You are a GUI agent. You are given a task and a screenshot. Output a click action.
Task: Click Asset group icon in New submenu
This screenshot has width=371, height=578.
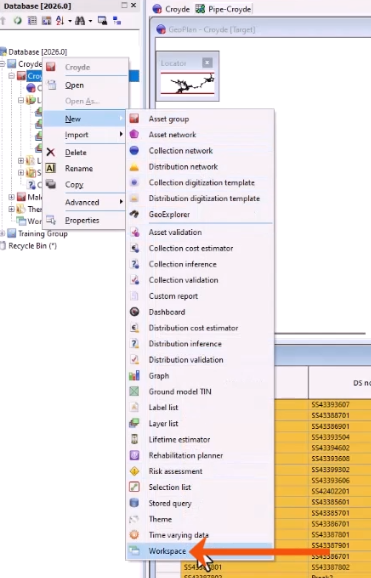click(134, 119)
